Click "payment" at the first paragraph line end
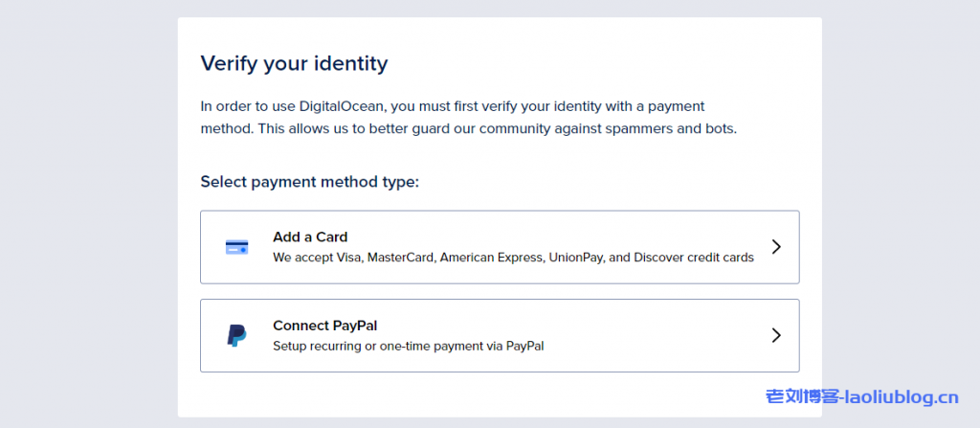 click(x=678, y=106)
